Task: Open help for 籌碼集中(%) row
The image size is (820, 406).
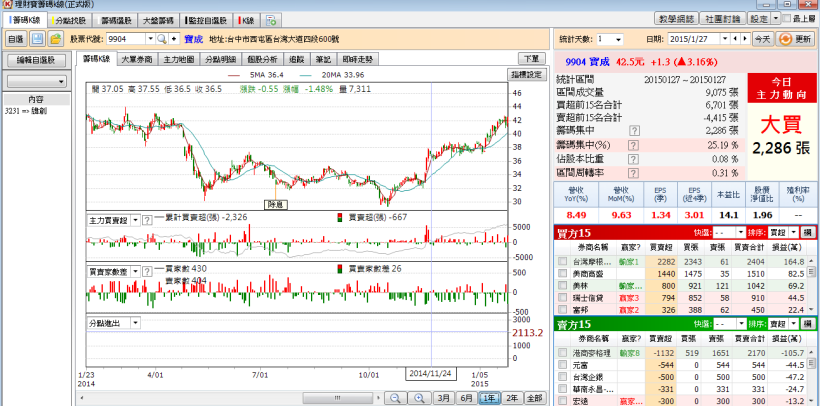Action: click(x=634, y=144)
